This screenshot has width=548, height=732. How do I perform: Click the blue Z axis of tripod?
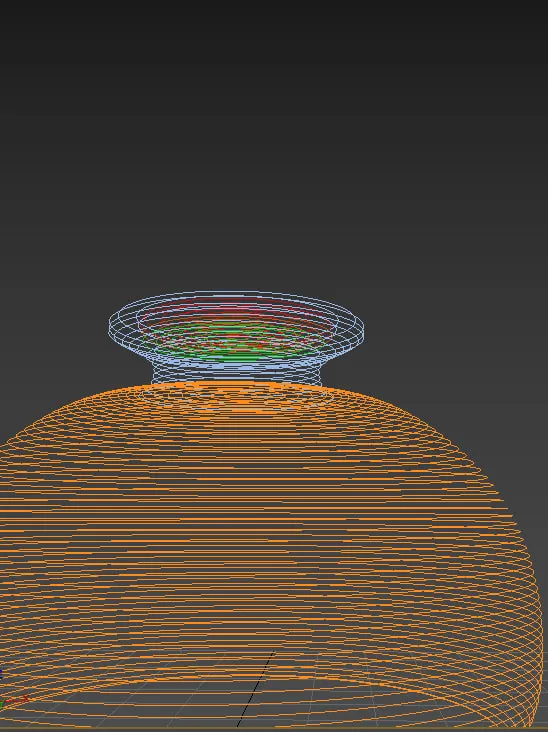(x=1, y=674)
